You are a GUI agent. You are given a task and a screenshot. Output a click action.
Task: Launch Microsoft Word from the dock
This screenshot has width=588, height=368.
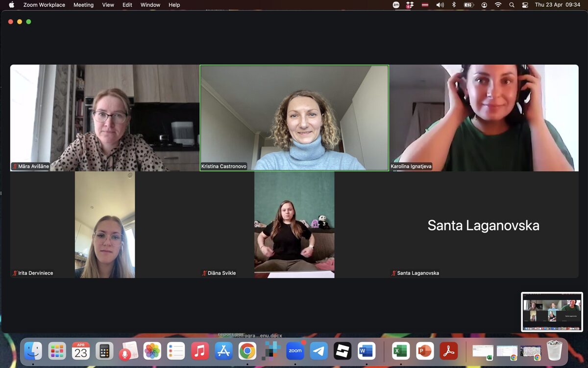click(x=366, y=351)
